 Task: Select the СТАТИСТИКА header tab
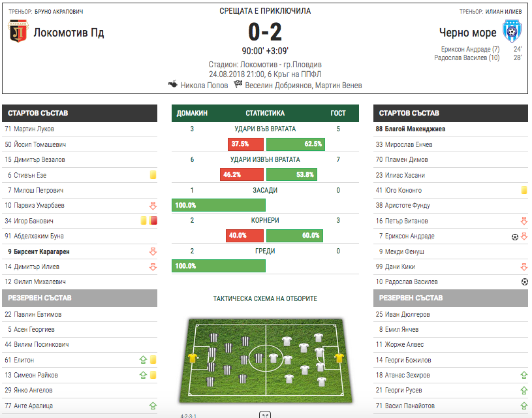tap(265, 113)
